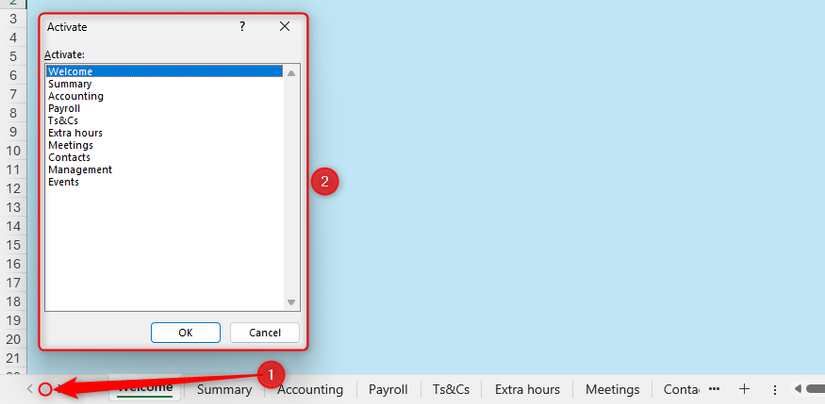Click the list scroll down arrow

point(291,302)
